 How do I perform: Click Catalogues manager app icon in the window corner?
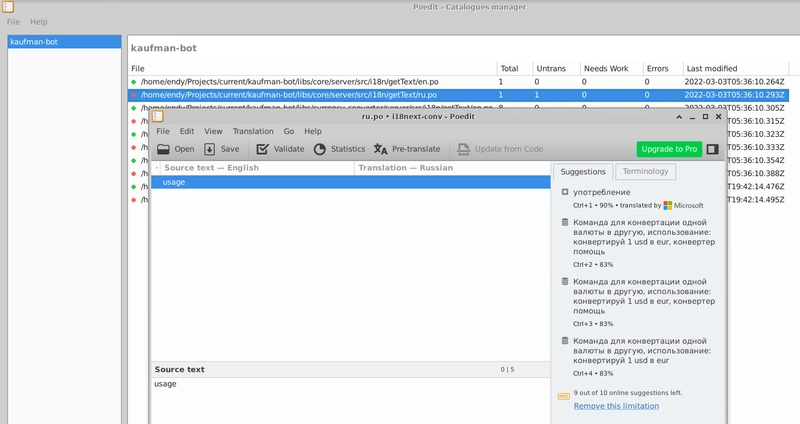click(8, 7)
